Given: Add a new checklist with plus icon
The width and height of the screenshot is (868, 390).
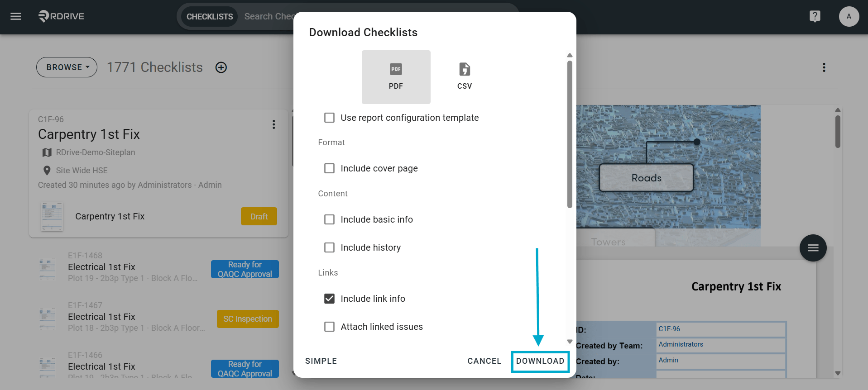Looking at the screenshot, I should click(221, 67).
